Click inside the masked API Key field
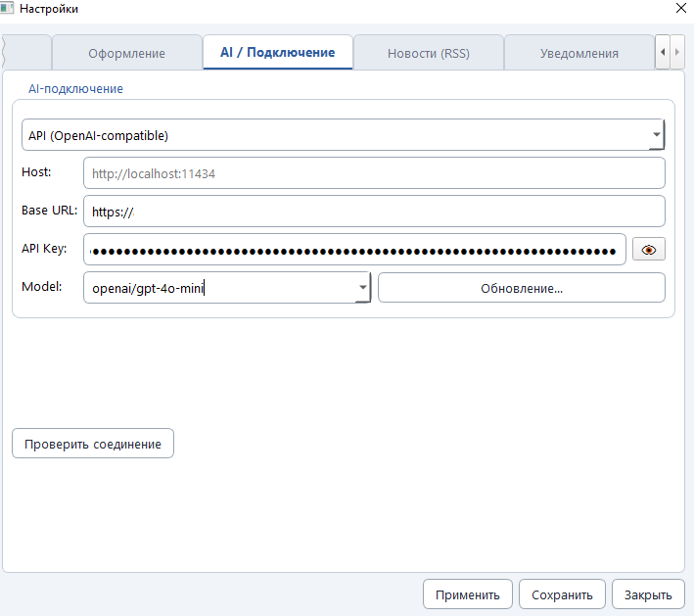Screen dimensions: 694x616 [353, 250]
